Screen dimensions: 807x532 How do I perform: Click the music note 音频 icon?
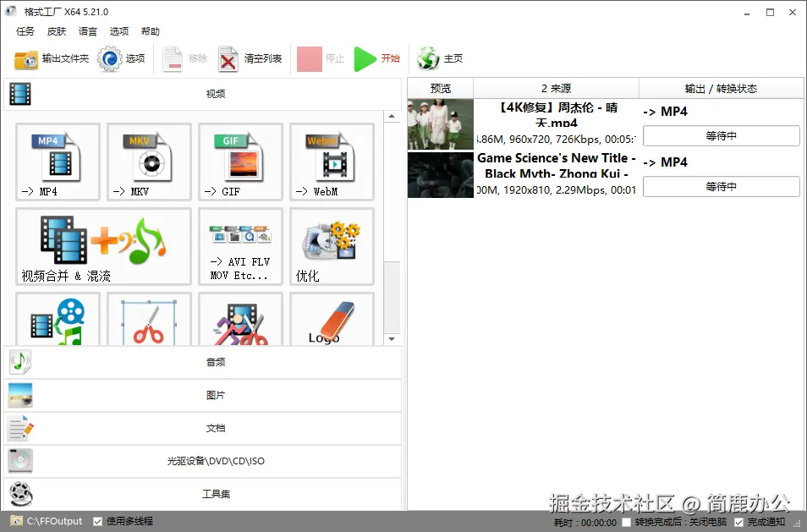point(20,362)
